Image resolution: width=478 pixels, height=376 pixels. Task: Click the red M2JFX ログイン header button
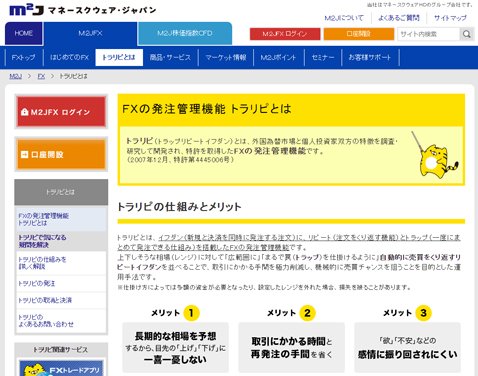pyautogui.click(x=285, y=34)
